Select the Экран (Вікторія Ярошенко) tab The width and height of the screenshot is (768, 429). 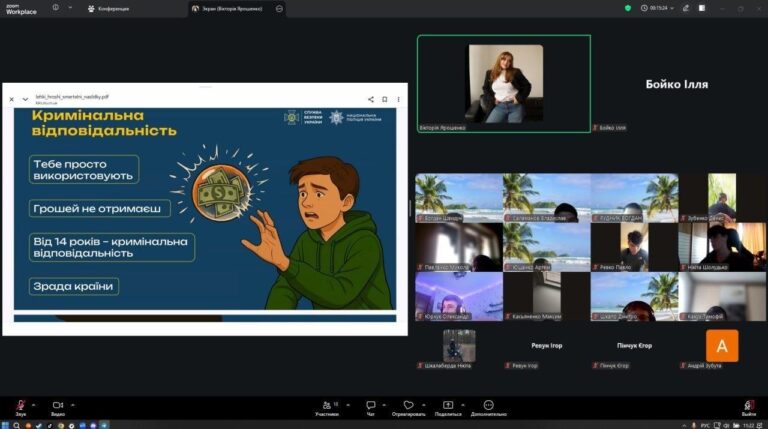[232, 8]
